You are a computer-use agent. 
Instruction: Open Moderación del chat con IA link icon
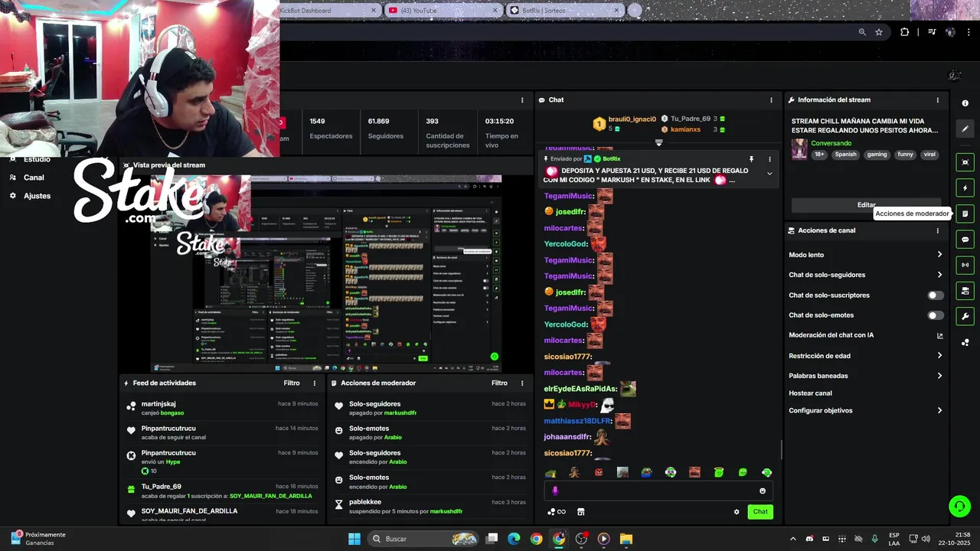(x=939, y=335)
